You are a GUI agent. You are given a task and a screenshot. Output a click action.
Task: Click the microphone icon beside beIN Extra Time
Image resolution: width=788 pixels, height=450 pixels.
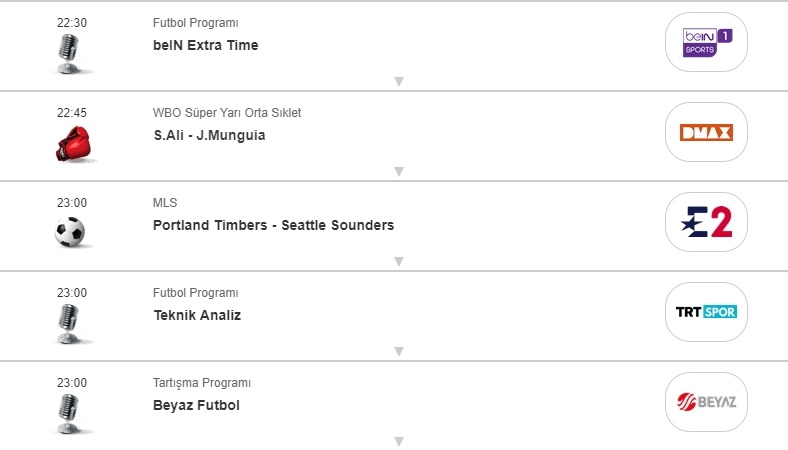(x=68, y=52)
